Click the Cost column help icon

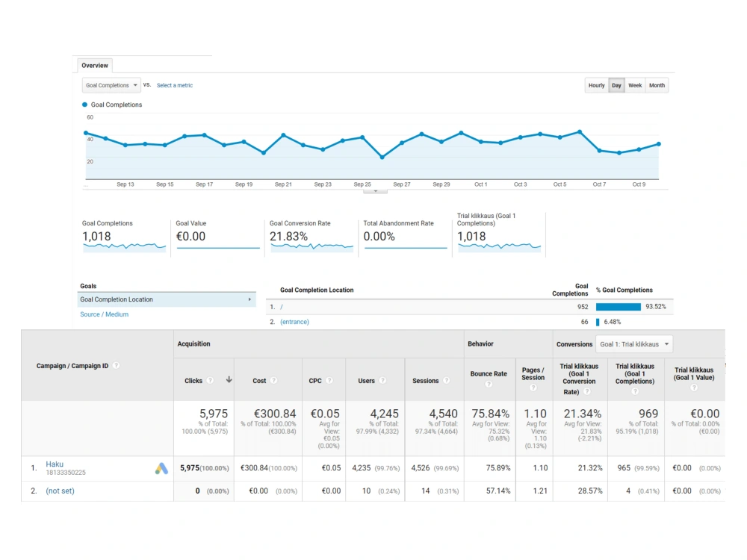pos(273,381)
